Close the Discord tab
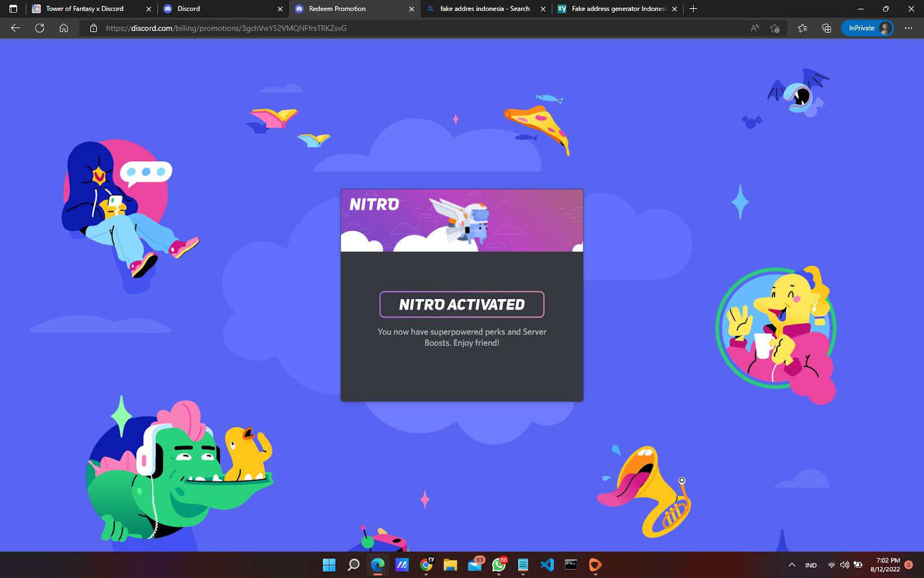 (280, 9)
